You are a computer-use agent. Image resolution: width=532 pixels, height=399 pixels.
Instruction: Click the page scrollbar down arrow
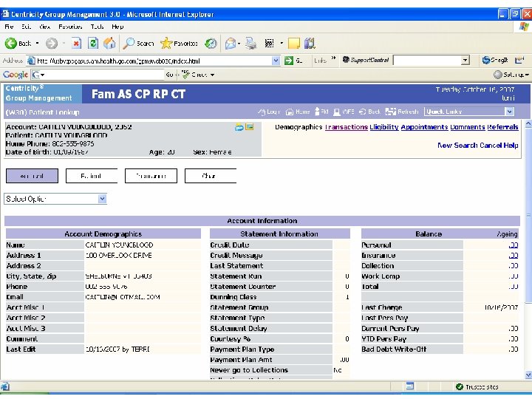528,375
